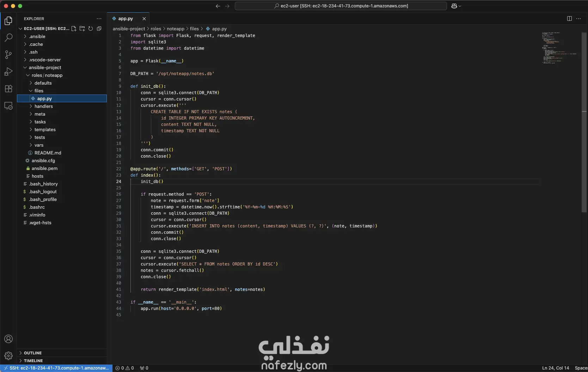Open the Manage settings gear
Screen dimensions: 588x372
click(8, 356)
